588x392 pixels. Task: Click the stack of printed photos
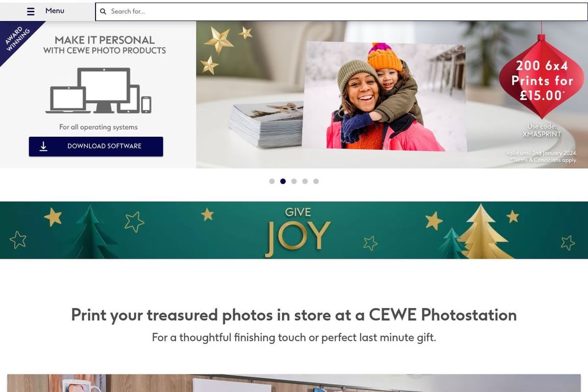(266, 124)
